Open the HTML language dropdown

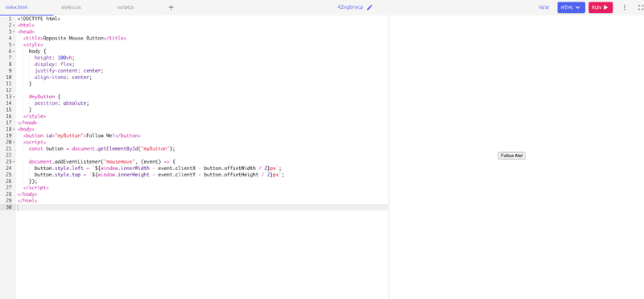pos(571,7)
